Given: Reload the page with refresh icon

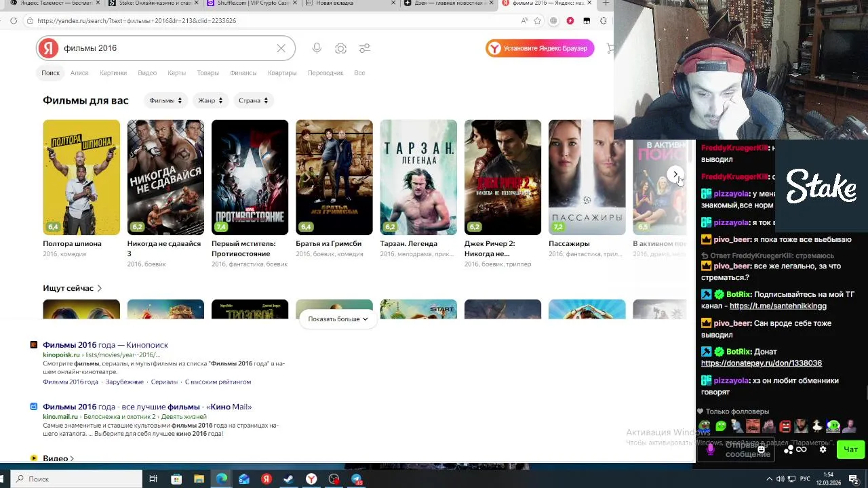Looking at the screenshot, I should [x=14, y=21].
